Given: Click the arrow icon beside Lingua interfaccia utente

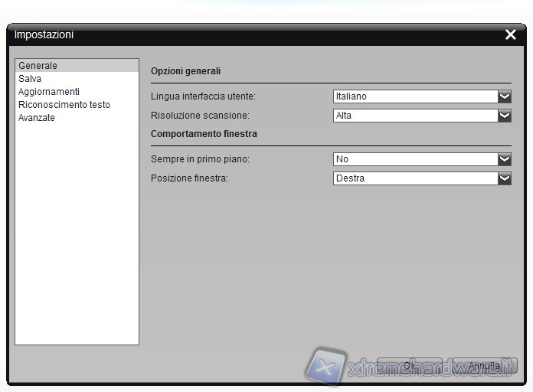Looking at the screenshot, I should (x=504, y=96).
